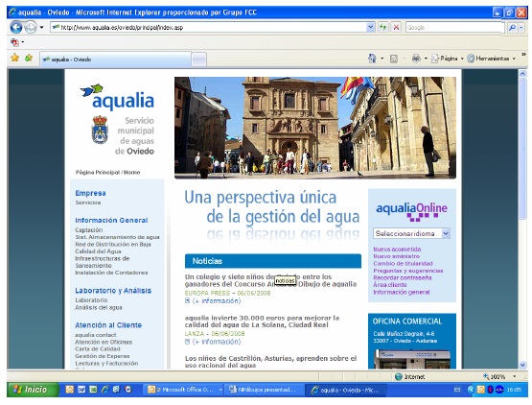
Task: Open the Área cliente link
Action: point(390,285)
